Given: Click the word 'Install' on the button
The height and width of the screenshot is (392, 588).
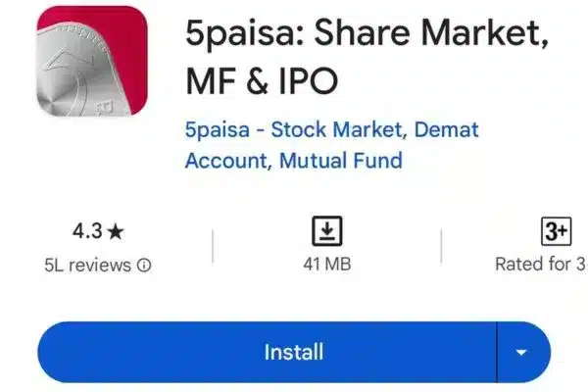Looking at the screenshot, I should coord(293,352).
